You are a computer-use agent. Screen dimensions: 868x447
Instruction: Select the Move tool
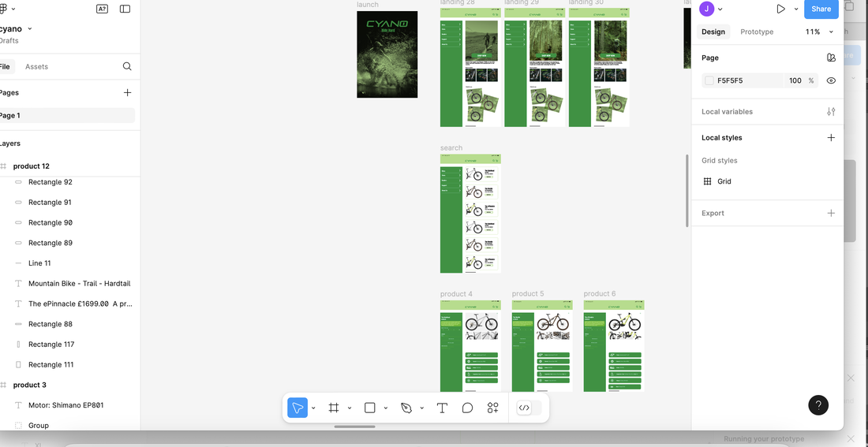click(297, 408)
